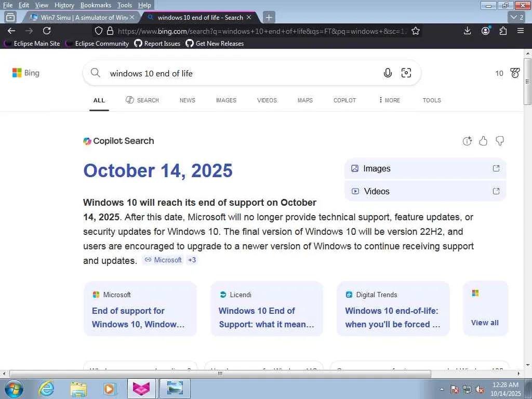
Task: Open the extensions puzzle icon
Action: click(503, 31)
